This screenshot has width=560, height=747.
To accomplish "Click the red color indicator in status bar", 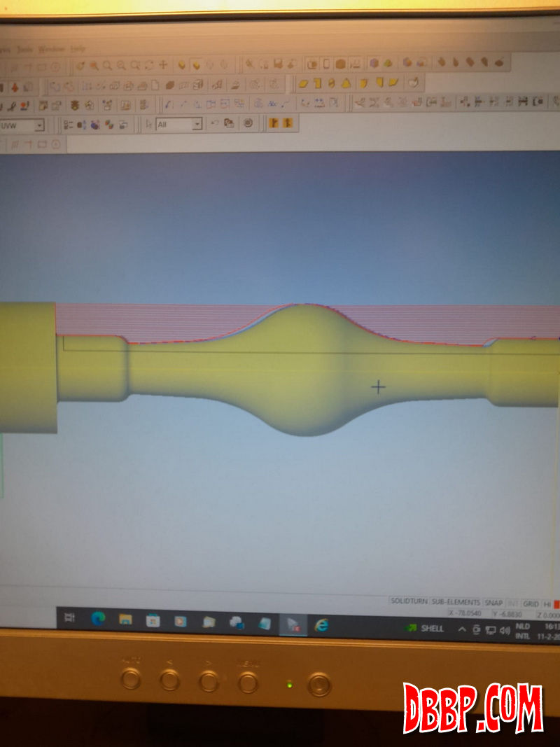I will (x=556, y=604).
